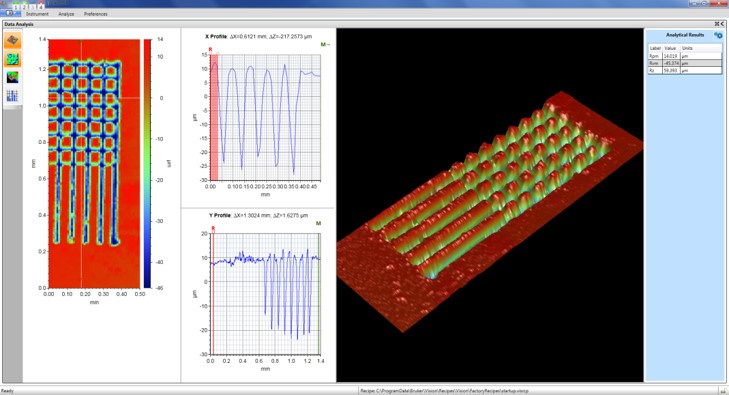Open the histogram bars icon in sidebar

click(x=13, y=96)
